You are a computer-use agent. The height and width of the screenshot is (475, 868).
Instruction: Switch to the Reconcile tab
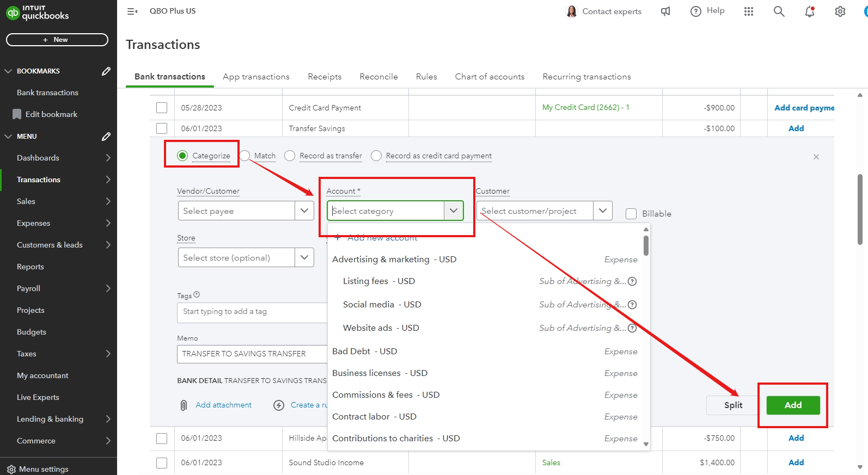378,77
